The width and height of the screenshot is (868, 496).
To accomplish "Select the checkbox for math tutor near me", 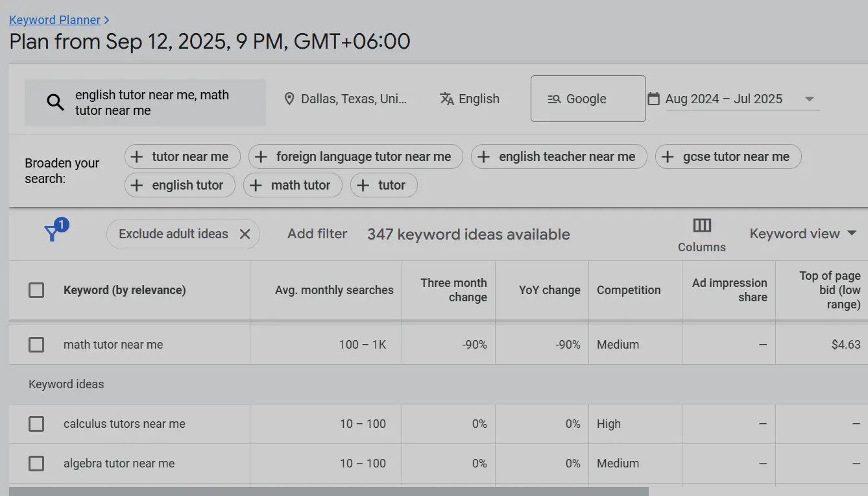I will (x=36, y=345).
